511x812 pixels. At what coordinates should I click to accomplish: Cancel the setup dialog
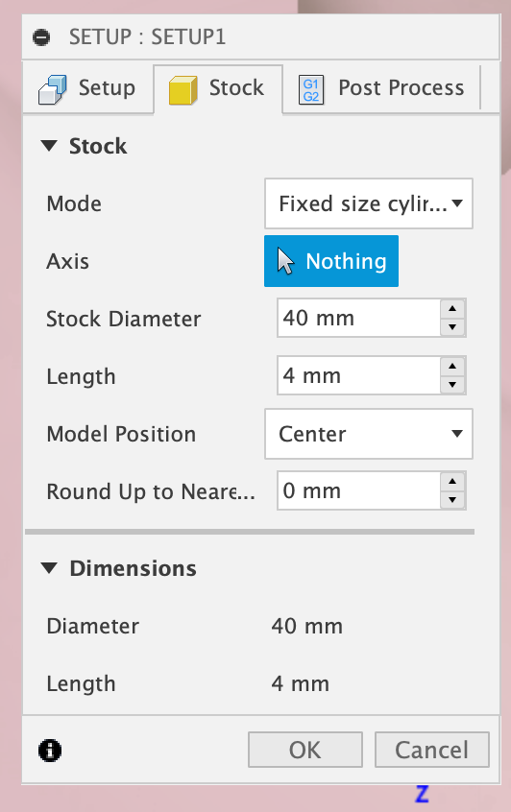tap(431, 750)
